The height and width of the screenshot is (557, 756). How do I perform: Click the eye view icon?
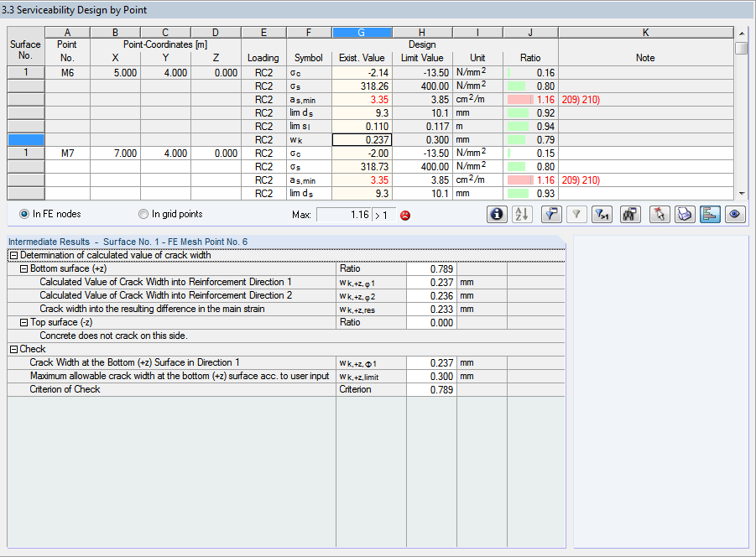coord(734,214)
